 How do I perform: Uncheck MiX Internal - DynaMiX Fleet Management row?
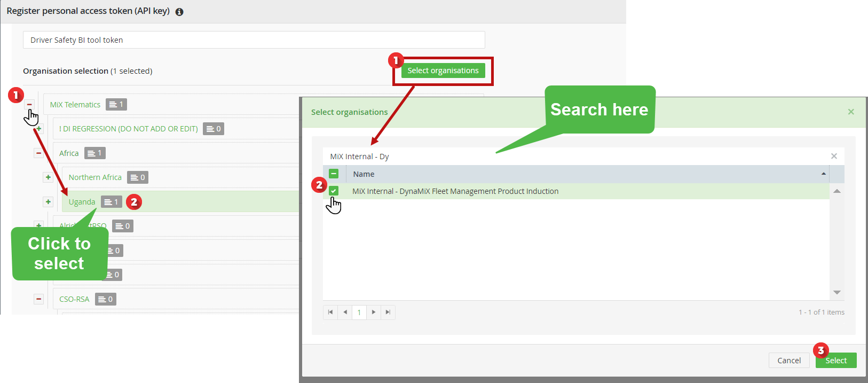tap(334, 191)
